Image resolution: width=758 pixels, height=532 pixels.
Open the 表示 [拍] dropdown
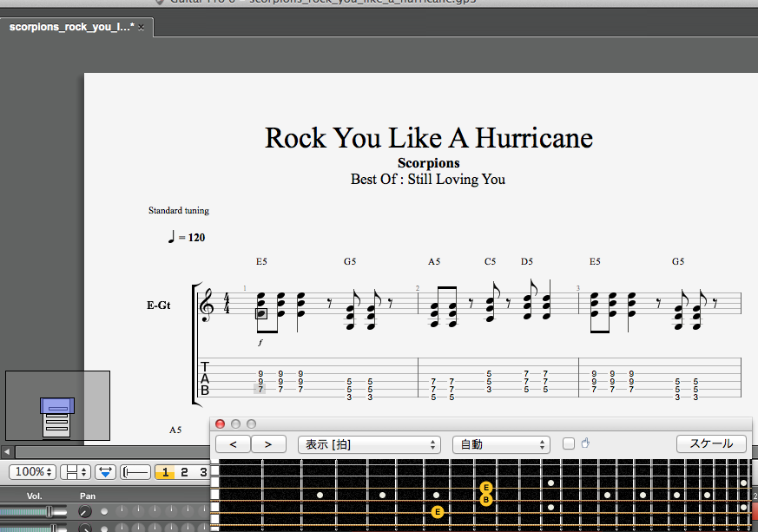(369, 444)
